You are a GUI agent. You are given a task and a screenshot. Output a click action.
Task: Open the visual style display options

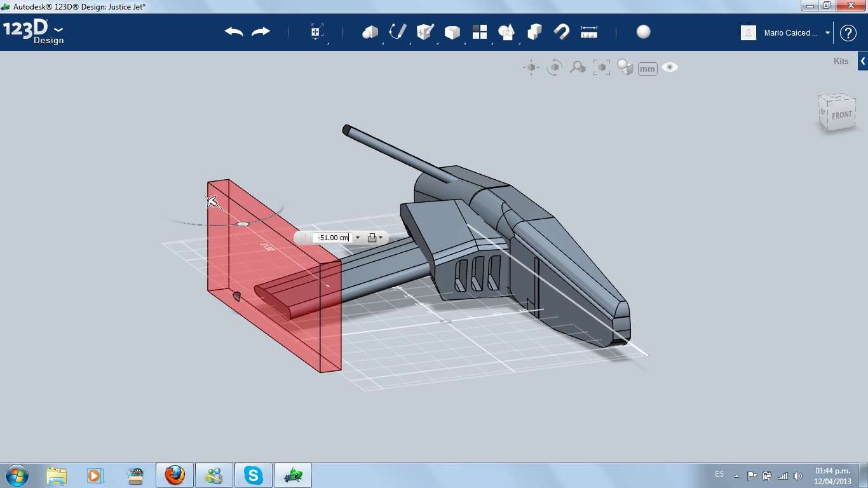pyautogui.click(x=625, y=67)
